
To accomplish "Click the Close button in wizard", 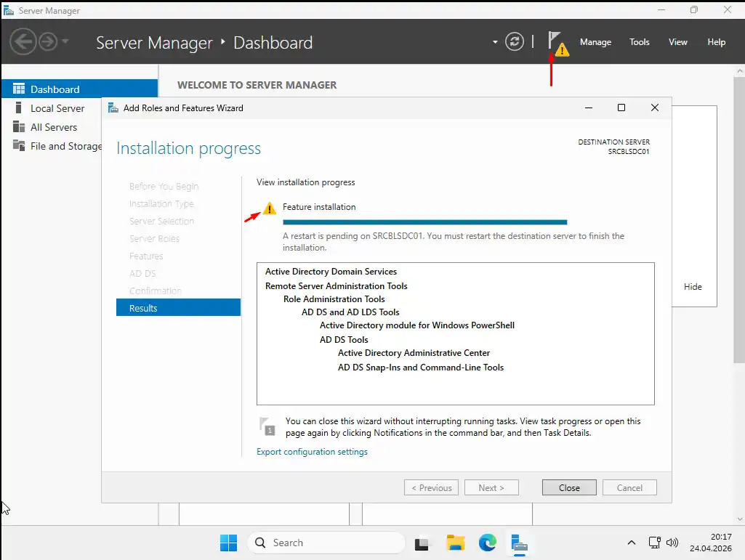I will (568, 488).
